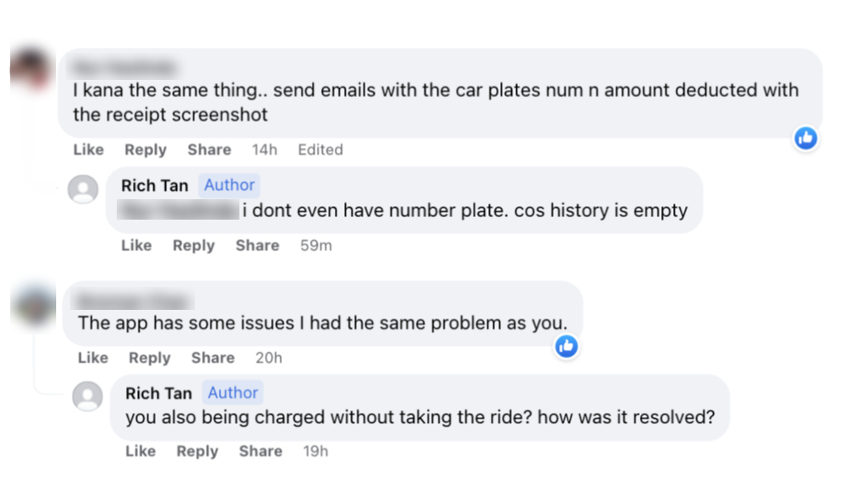852x504 pixels.
Task: Like the 'The app has some issues' comment
Action: (93, 358)
